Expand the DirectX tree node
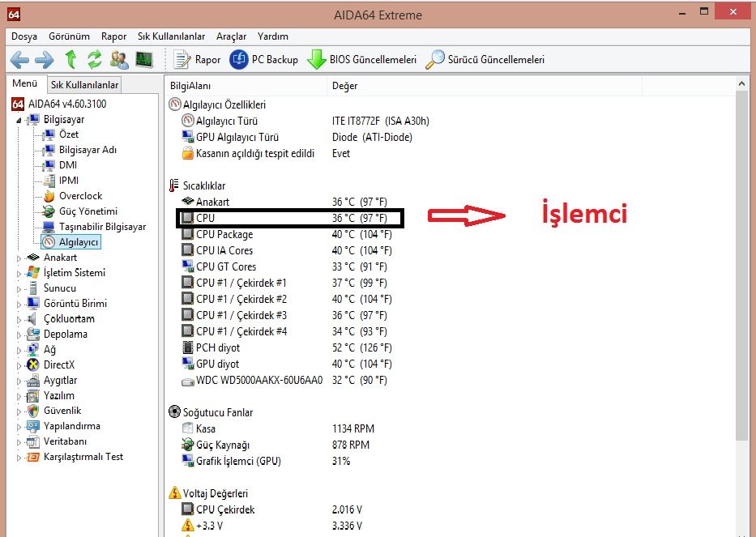This screenshot has height=537, width=756. pyautogui.click(x=19, y=366)
